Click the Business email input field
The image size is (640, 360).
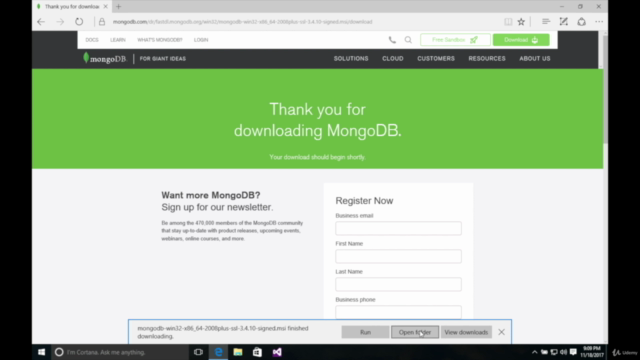tap(398, 228)
